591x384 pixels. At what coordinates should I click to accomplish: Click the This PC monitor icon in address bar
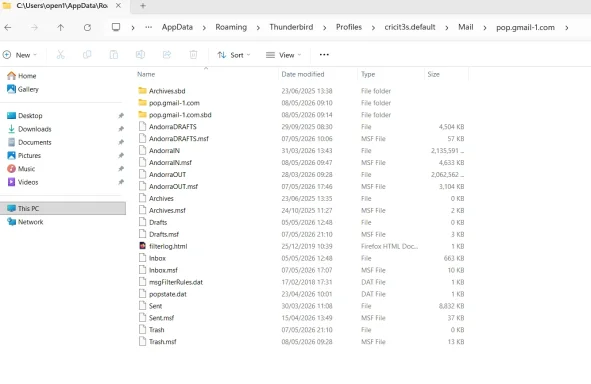click(116, 27)
